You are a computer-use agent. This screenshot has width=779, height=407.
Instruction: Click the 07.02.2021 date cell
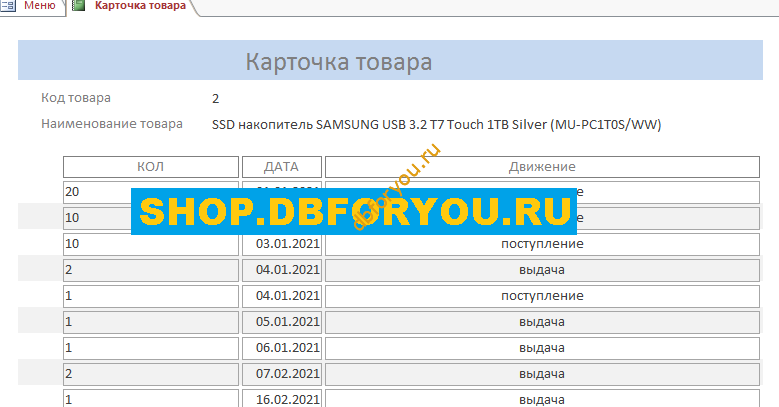coord(282,374)
